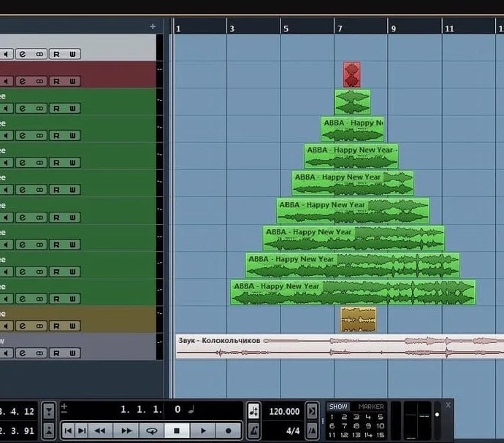This screenshot has width=504, height=443.
Task: Click the 4/4 time signature field
Action: click(x=292, y=431)
